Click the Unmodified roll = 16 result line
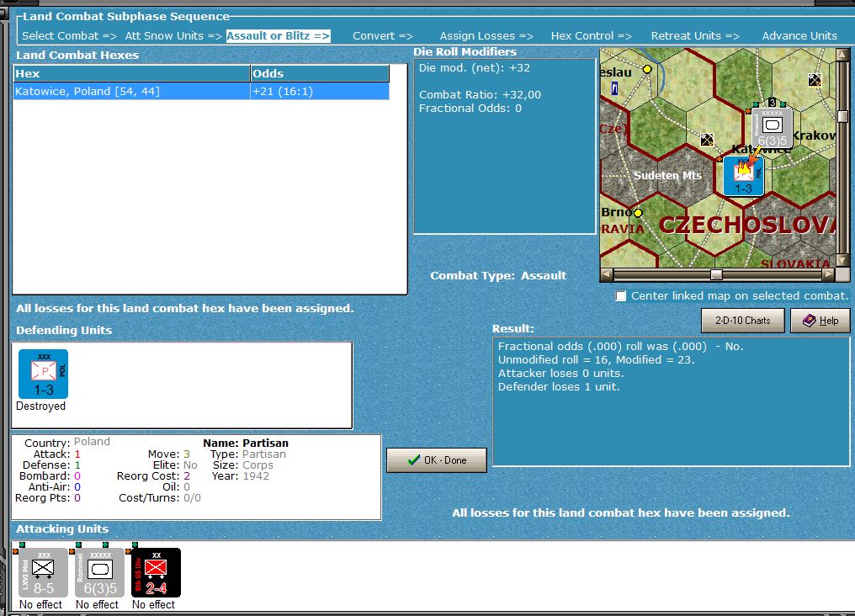The width and height of the screenshot is (855, 616). click(596, 360)
